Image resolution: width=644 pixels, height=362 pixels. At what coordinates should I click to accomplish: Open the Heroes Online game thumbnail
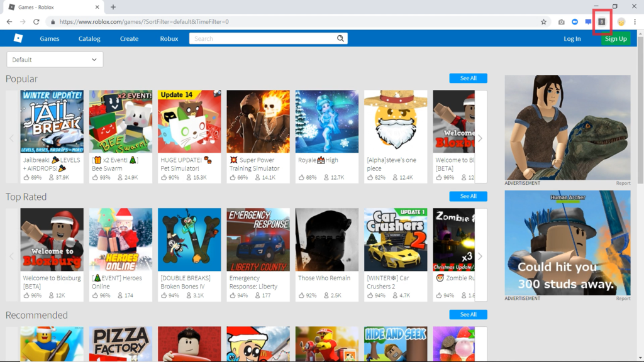(x=121, y=239)
